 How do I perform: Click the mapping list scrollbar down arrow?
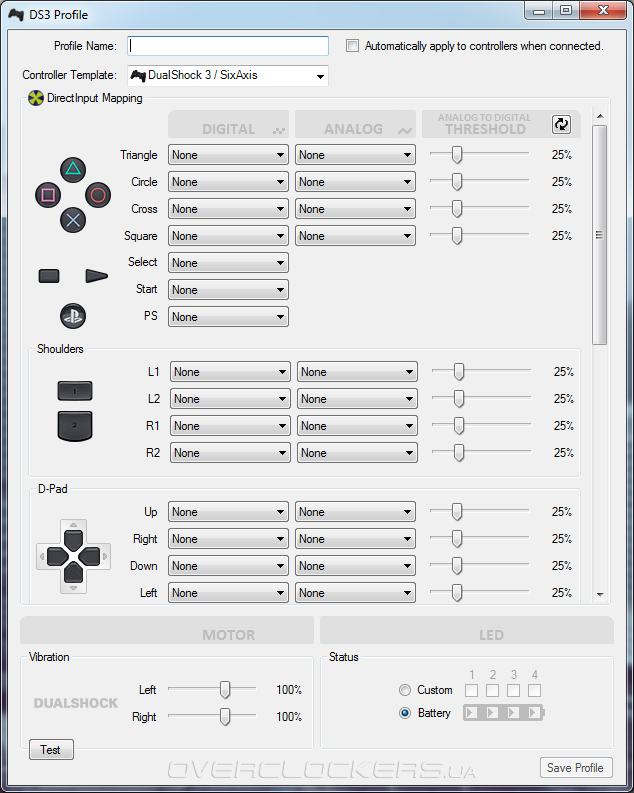(600, 595)
